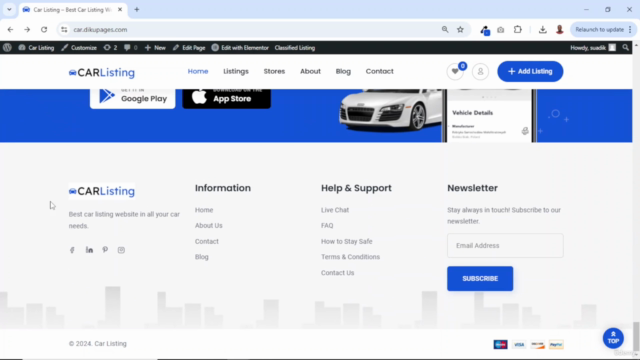Click the browser forward arrow

coord(27,29)
